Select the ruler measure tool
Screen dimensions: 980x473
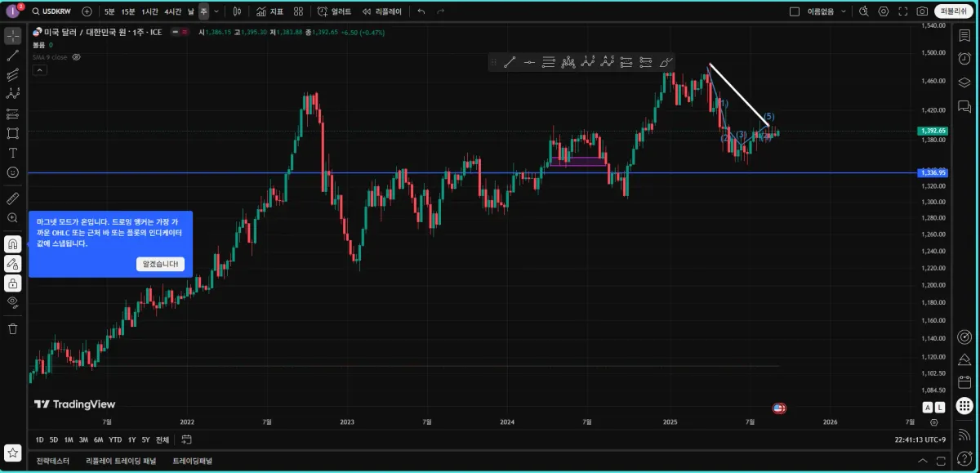pos(13,199)
